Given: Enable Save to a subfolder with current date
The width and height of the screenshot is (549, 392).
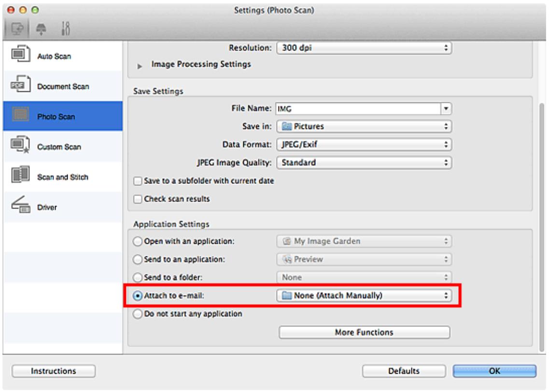Looking at the screenshot, I should click(138, 181).
